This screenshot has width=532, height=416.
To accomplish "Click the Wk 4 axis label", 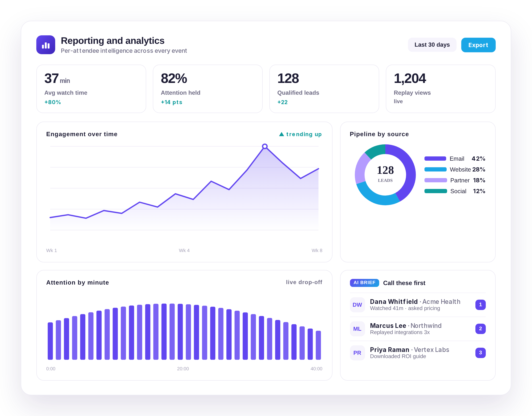I will 184,250.
